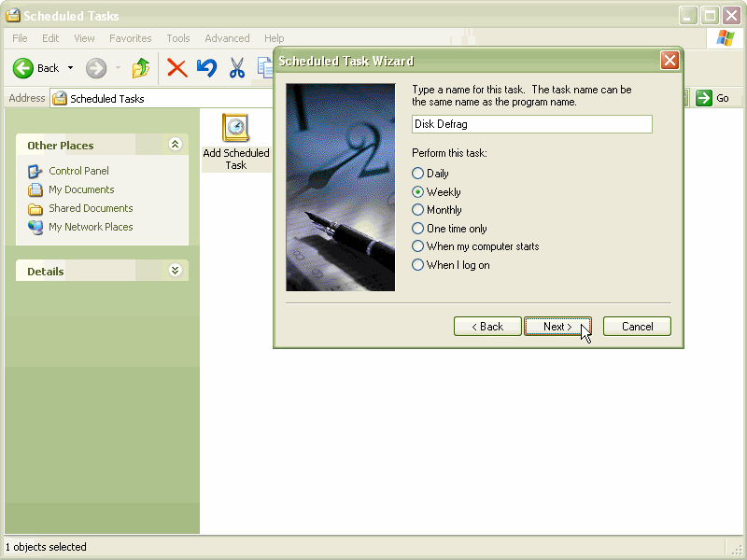Open the Shared Documents link

[91, 208]
